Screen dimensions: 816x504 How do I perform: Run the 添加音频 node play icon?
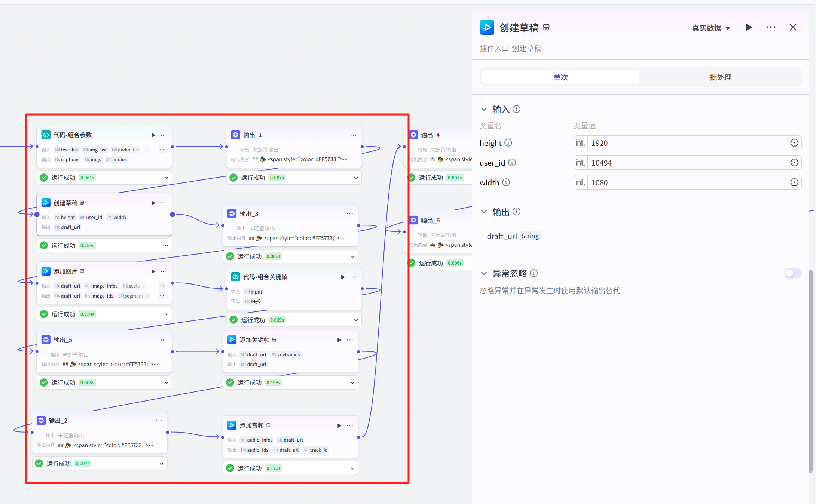[x=339, y=425]
